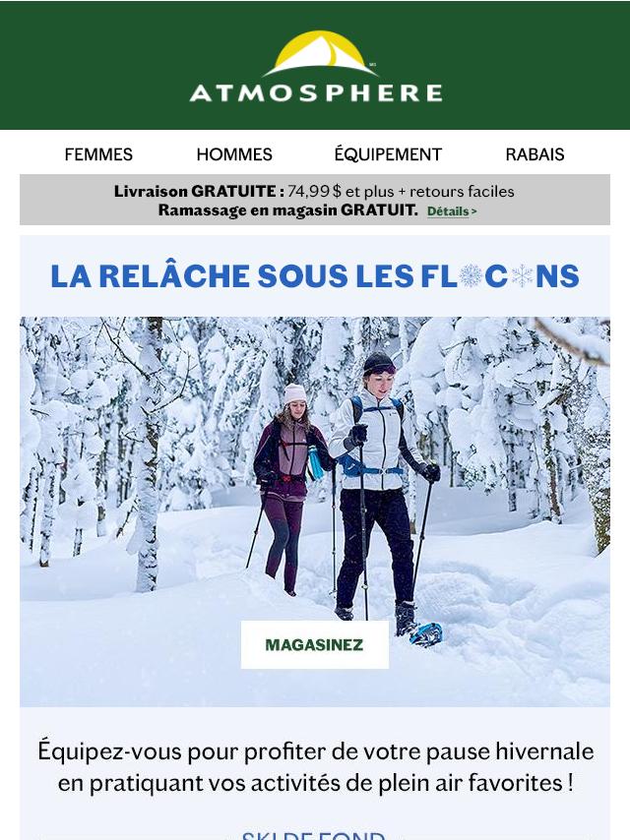Click the blue snowshoe in the photo

click(426, 633)
